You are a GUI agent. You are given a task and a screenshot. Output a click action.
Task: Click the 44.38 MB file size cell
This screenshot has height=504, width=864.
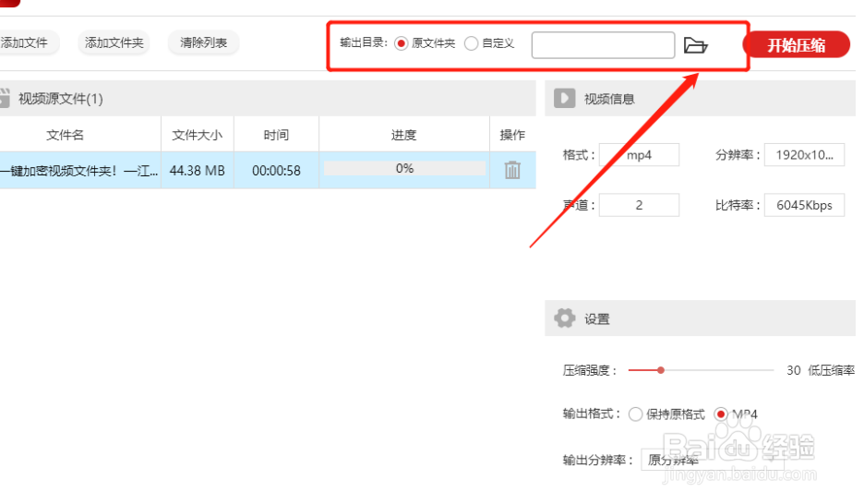click(198, 171)
